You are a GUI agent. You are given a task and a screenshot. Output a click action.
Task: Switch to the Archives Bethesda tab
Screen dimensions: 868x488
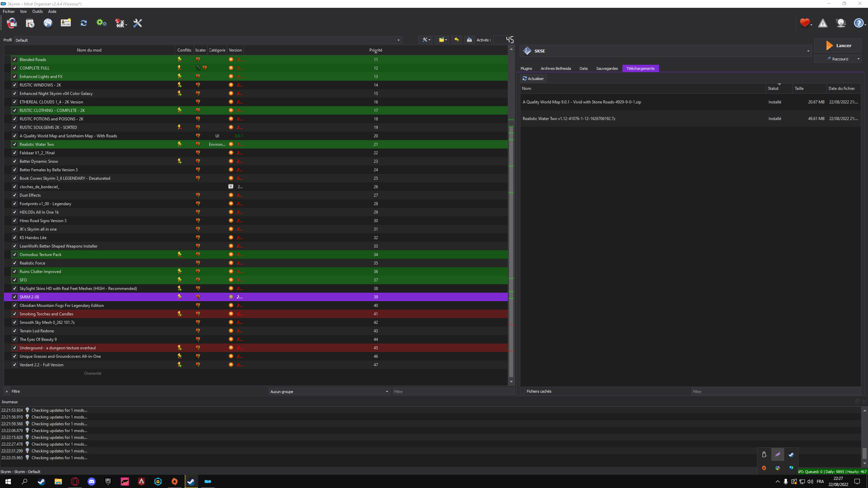coord(556,69)
